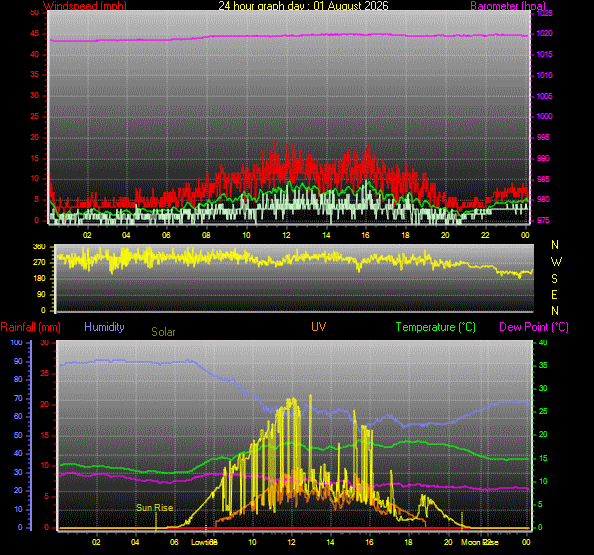Select the "Solar" legend label
Screen dimensions: 594x555
163,332
